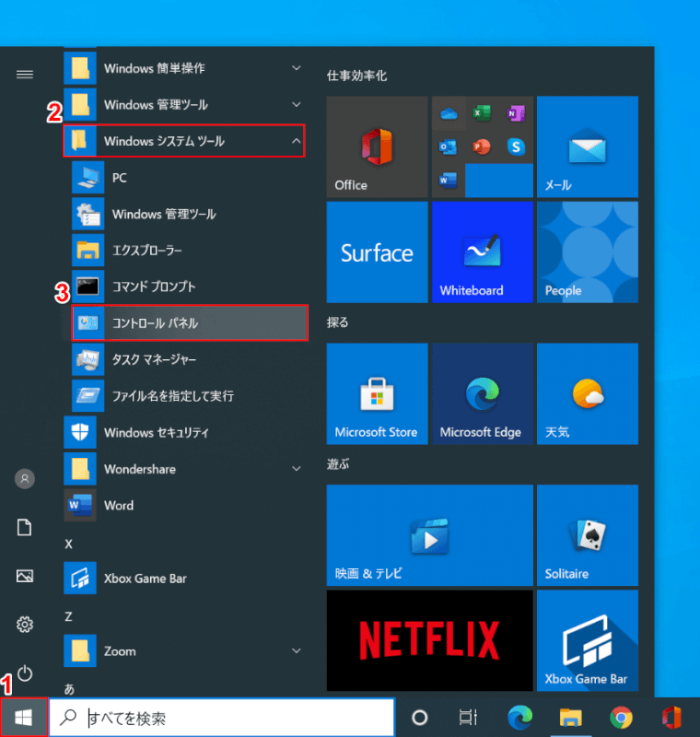Click the 仕事効率化 tile group heading

[x=356, y=76]
